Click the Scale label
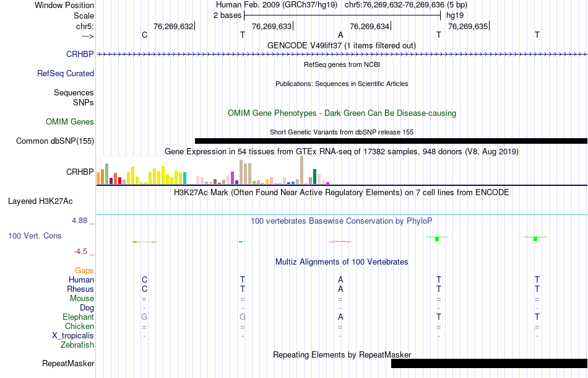This screenshot has width=588, height=378. [84, 15]
